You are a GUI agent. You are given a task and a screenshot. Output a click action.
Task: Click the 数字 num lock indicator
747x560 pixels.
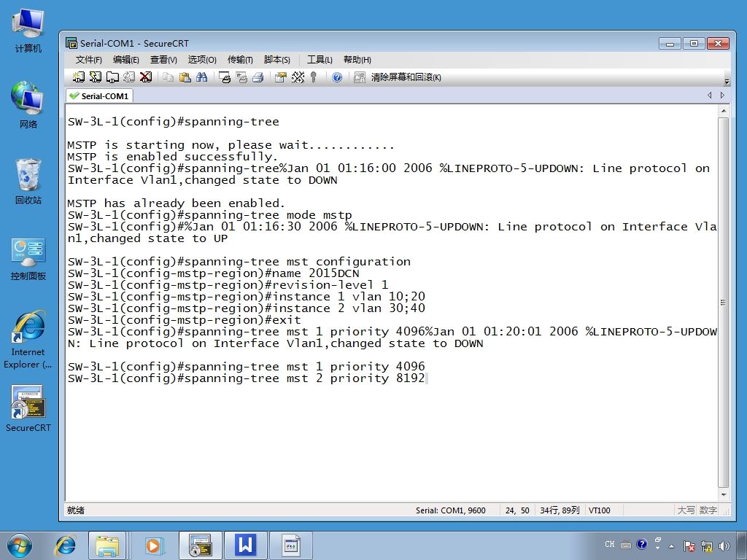(x=708, y=510)
